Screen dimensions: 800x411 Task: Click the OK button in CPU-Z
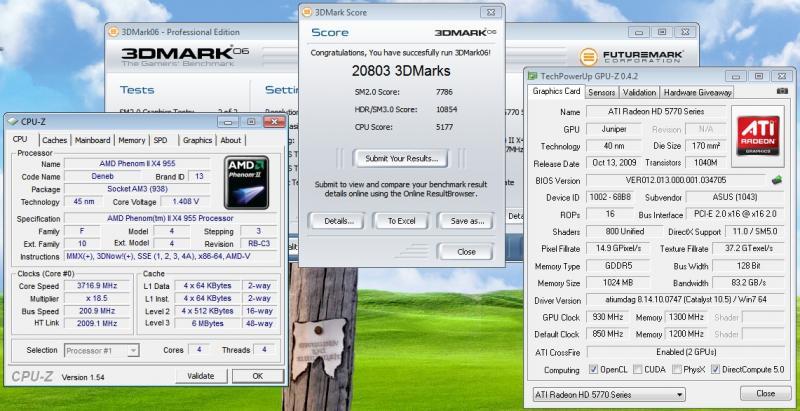coord(258,376)
